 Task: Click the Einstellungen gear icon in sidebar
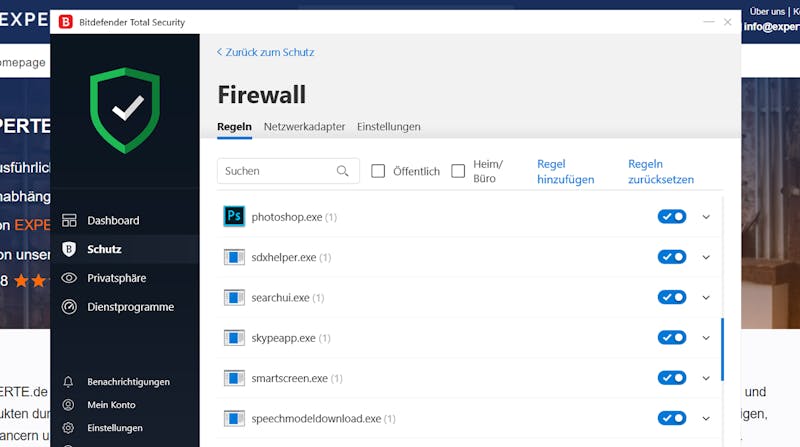[68, 428]
